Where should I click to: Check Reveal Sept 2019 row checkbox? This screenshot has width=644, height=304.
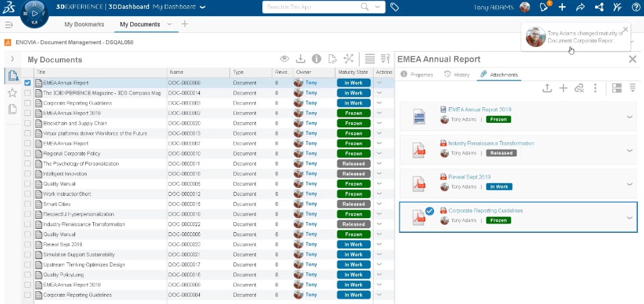[x=28, y=244]
